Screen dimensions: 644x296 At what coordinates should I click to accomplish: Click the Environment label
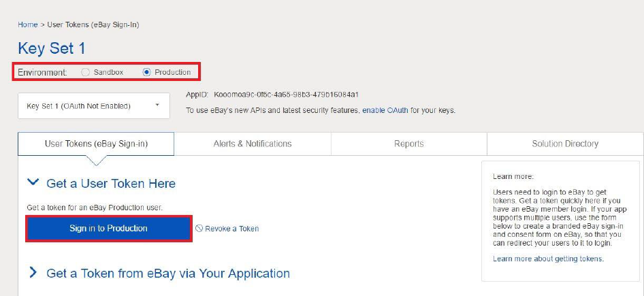43,72
